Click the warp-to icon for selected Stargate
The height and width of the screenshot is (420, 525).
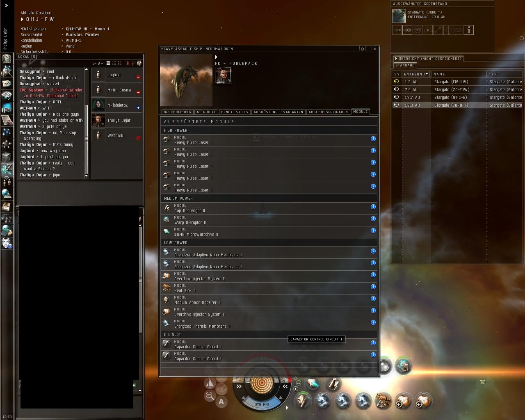tap(407, 30)
